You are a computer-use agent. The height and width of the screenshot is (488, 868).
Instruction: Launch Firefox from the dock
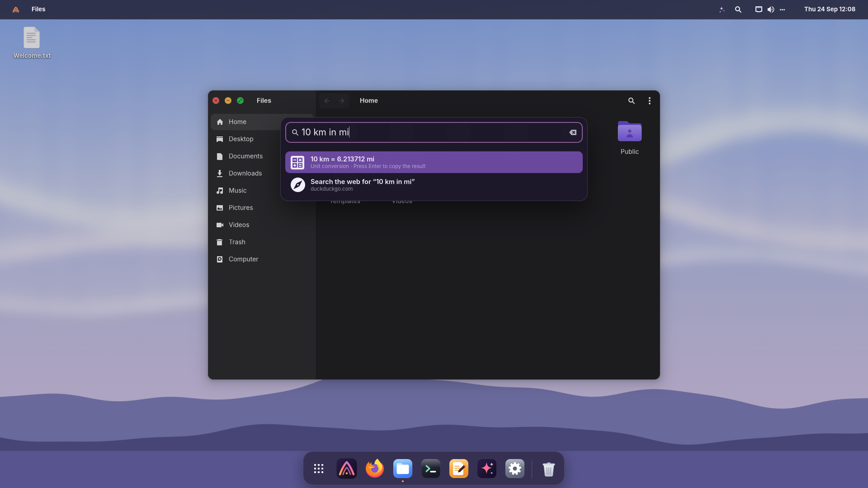pyautogui.click(x=375, y=469)
